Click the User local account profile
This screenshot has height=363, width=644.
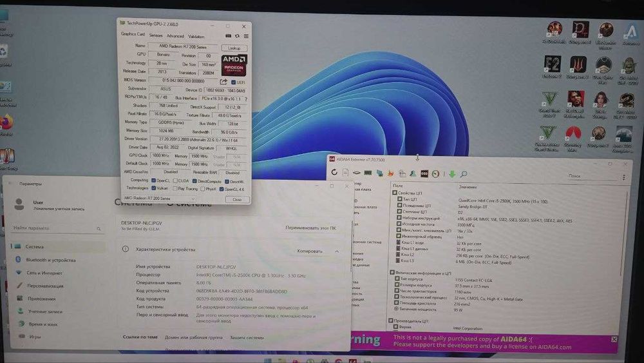[x=50, y=205]
